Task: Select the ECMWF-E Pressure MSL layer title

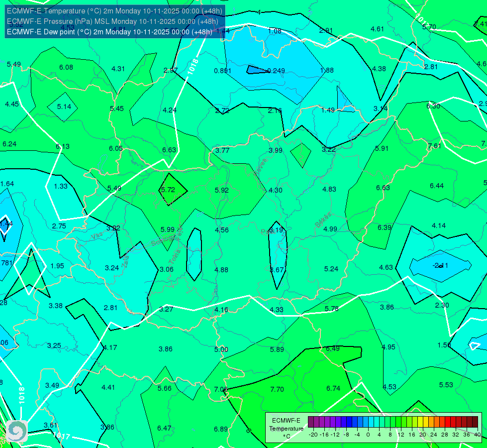Action: click(x=112, y=21)
